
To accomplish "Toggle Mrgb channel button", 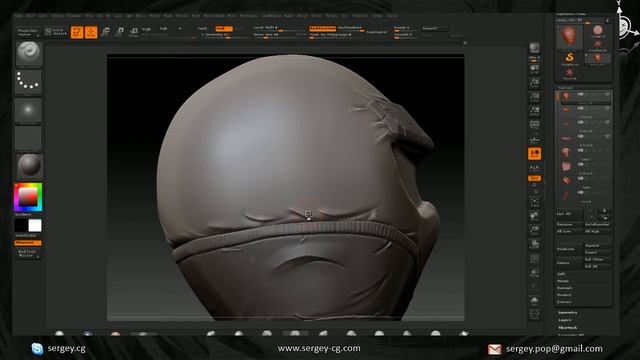I will point(146,29).
